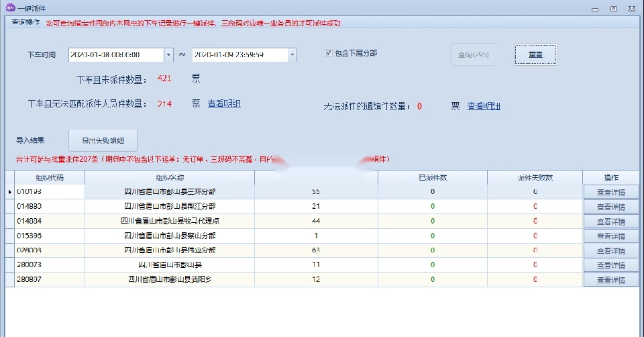Select the row with code 280073
The height and width of the screenshot is (337, 644).
point(46,265)
